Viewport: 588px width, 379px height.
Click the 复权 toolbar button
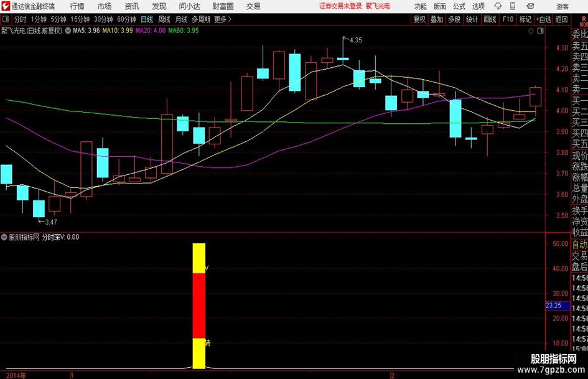click(x=419, y=19)
